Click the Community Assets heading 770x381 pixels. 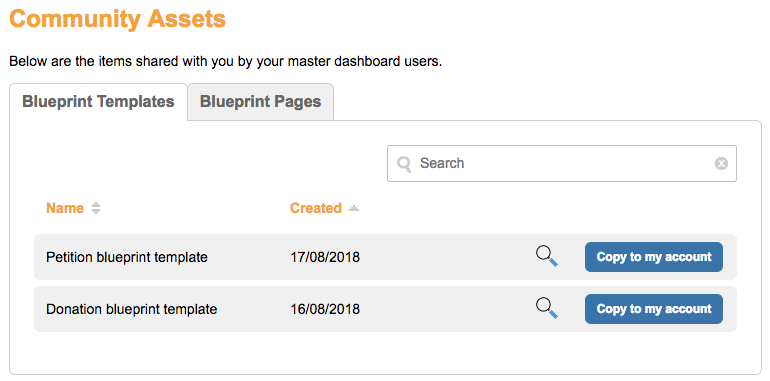tap(117, 19)
